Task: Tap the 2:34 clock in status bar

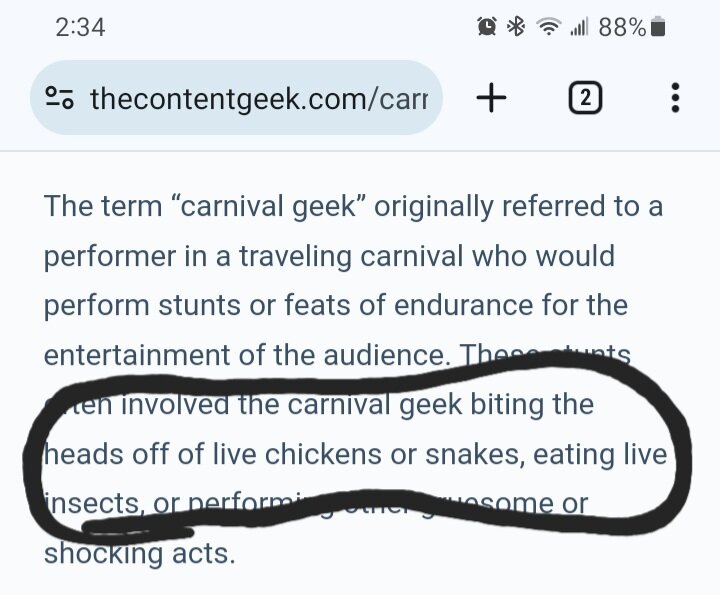Action: click(80, 27)
